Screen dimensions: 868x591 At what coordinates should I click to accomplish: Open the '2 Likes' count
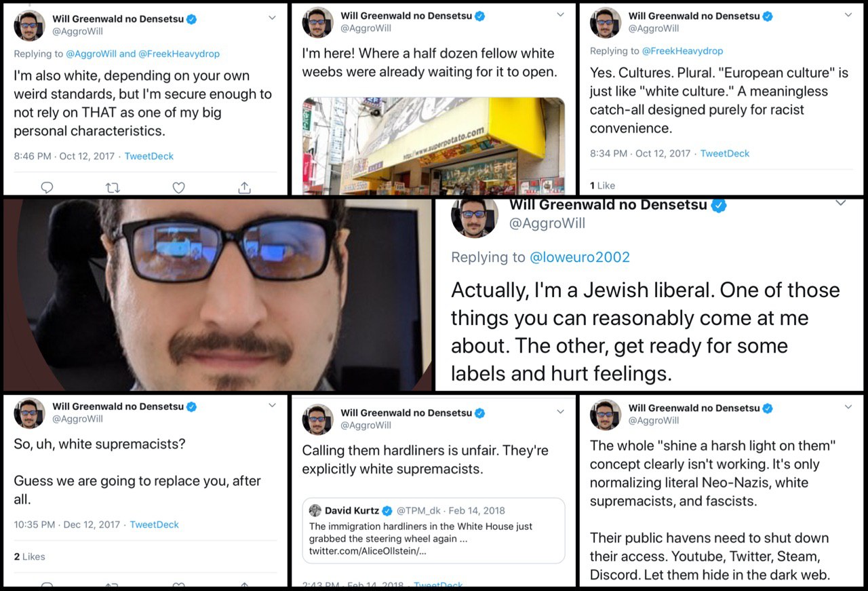tap(29, 556)
